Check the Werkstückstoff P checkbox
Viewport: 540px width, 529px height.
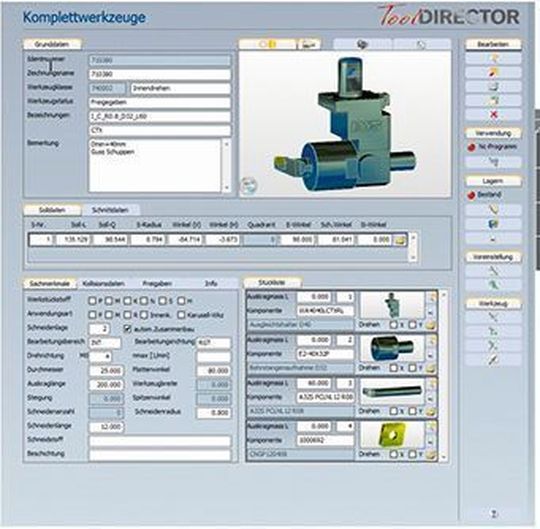pos(92,301)
